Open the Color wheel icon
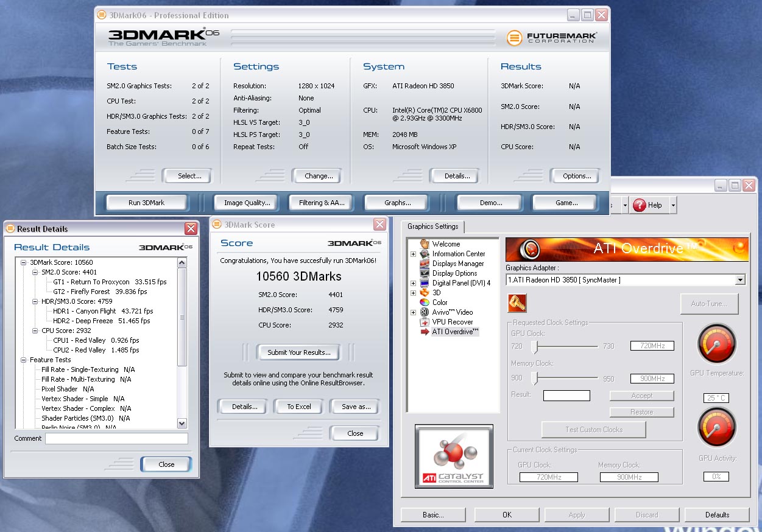 click(425, 303)
